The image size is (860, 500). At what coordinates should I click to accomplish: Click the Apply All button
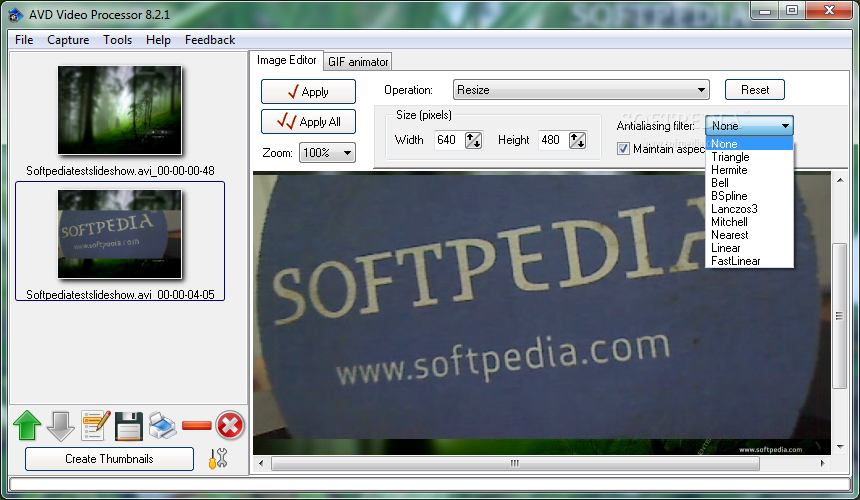coord(308,122)
